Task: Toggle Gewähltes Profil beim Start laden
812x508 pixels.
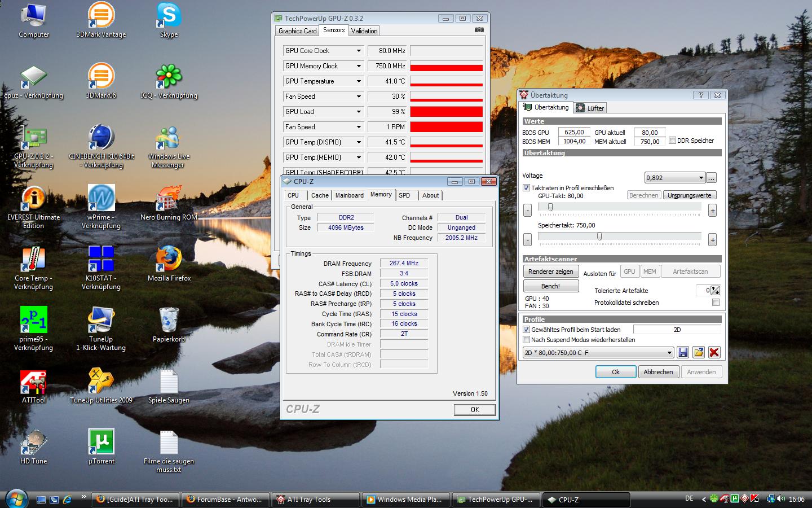Action: click(x=526, y=330)
